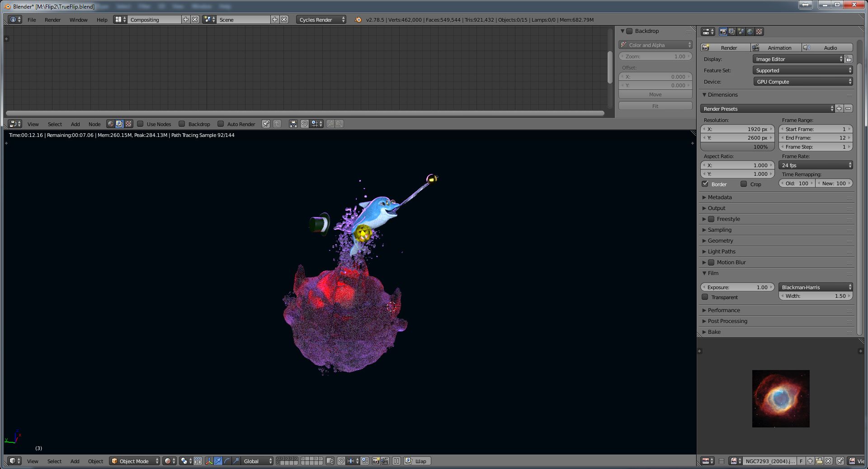Viewport: 868px width, 469px height.
Task: Open the Scene properties tab
Action: tap(741, 32)
